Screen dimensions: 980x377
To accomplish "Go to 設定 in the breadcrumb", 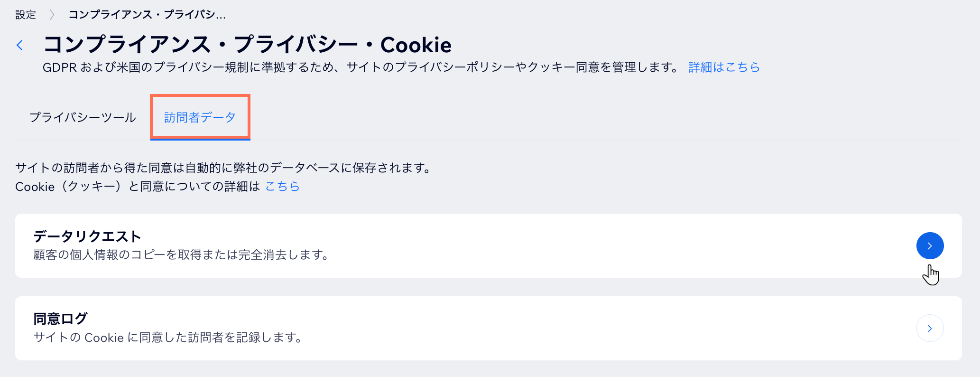I will pyautogui.click(x=26, y=15).
